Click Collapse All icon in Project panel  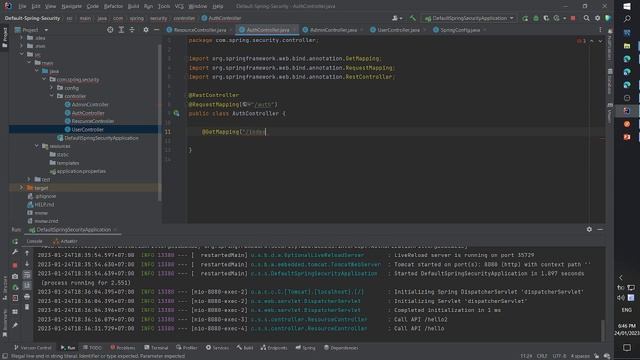tap(132, 30)
